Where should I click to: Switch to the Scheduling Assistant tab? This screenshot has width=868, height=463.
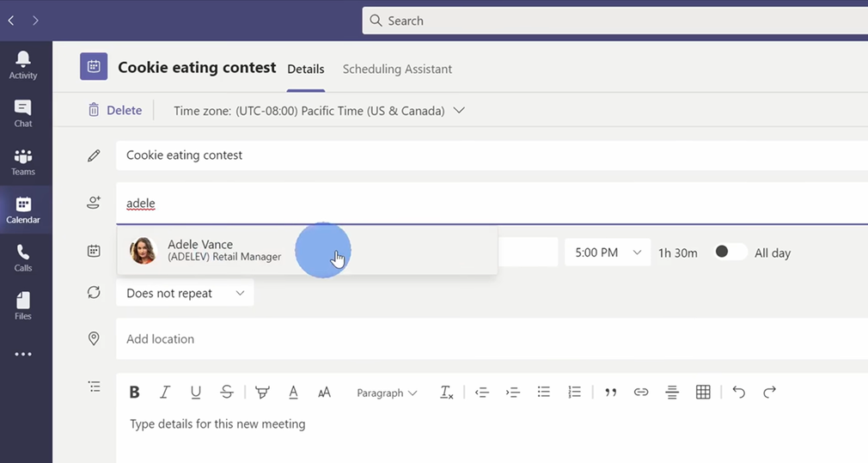point(397,69)
